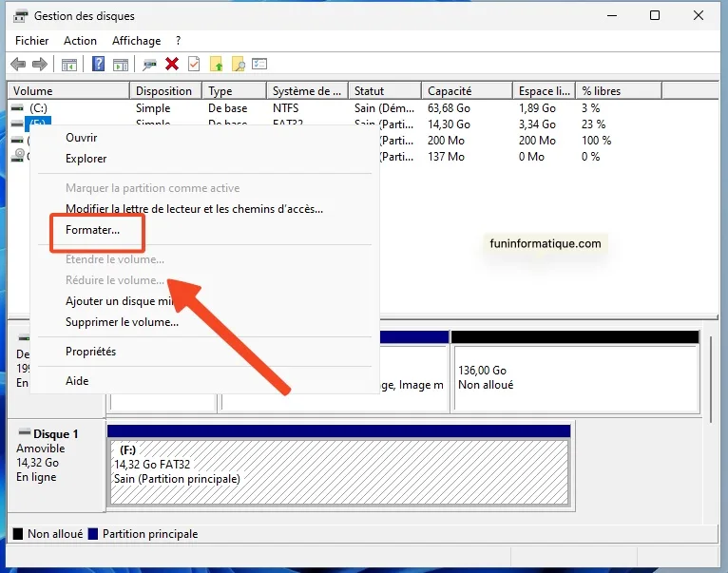Click the checklist view toolbar icon
Image resolution: width=728 pixels, height=573 pixels.
259,64
